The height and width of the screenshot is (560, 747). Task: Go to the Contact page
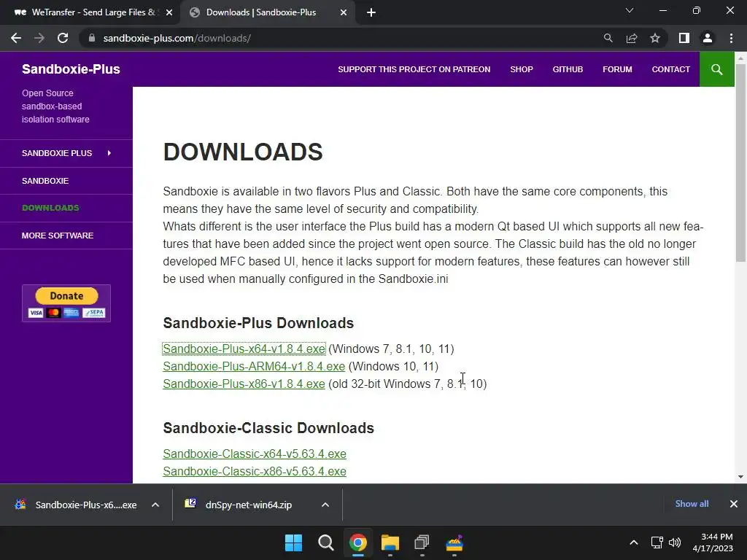[x=671, y=69]
